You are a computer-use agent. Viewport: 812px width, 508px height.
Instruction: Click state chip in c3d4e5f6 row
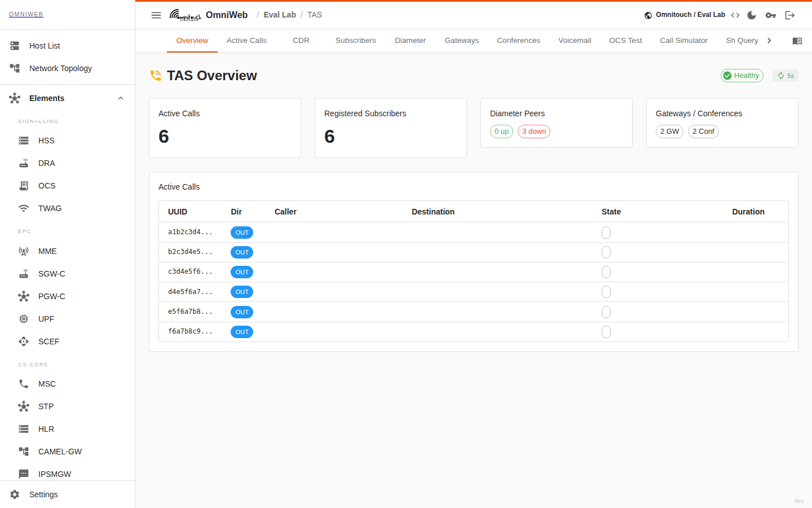[x=606, y=272]
